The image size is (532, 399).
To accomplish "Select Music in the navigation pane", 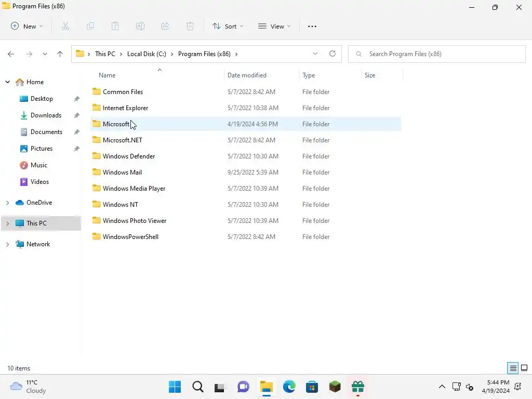I will 38,165.
